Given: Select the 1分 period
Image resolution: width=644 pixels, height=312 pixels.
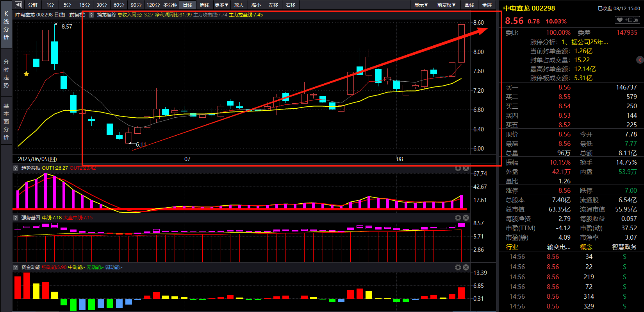Looking at the screenshot, I should (x=50, y=5).
